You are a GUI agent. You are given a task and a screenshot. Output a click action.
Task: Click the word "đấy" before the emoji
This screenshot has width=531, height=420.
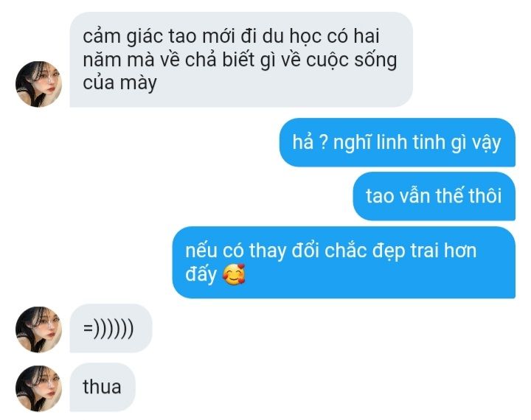coord(201,274)
